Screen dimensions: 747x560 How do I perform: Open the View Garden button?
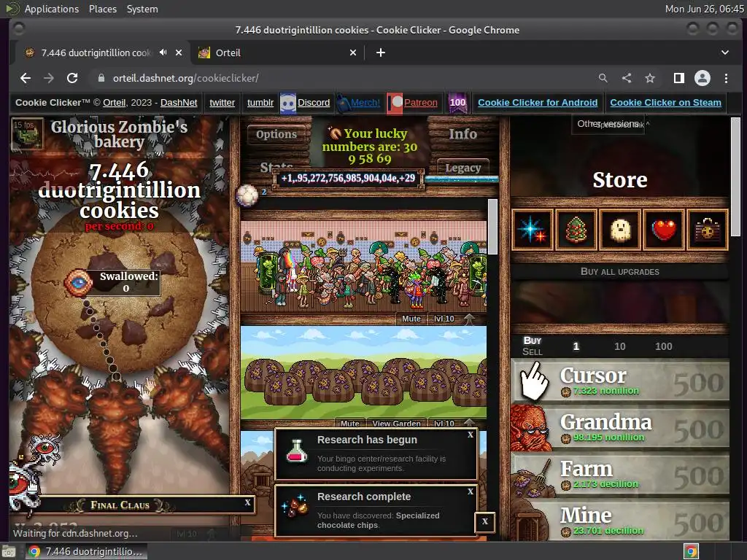point(396,423)
